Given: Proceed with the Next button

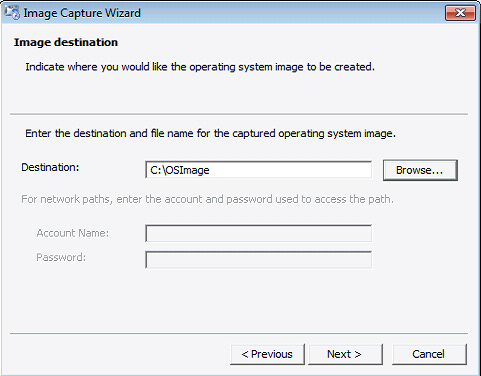Looking at the screenshot, I should coord(345,354).
